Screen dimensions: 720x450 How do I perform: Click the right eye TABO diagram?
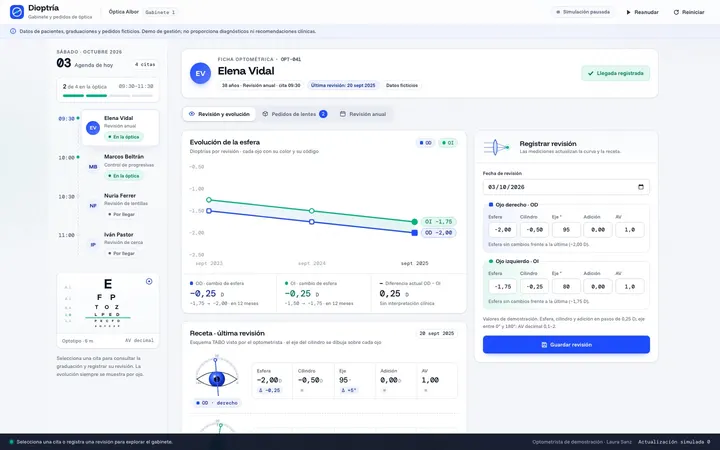(217, 377)
